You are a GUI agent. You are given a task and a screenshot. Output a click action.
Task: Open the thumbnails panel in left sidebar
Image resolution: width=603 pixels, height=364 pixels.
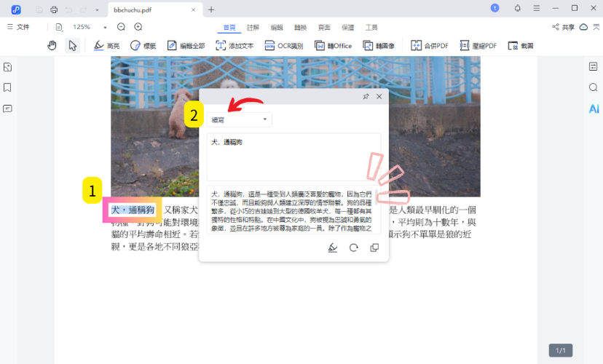[7, 67]
